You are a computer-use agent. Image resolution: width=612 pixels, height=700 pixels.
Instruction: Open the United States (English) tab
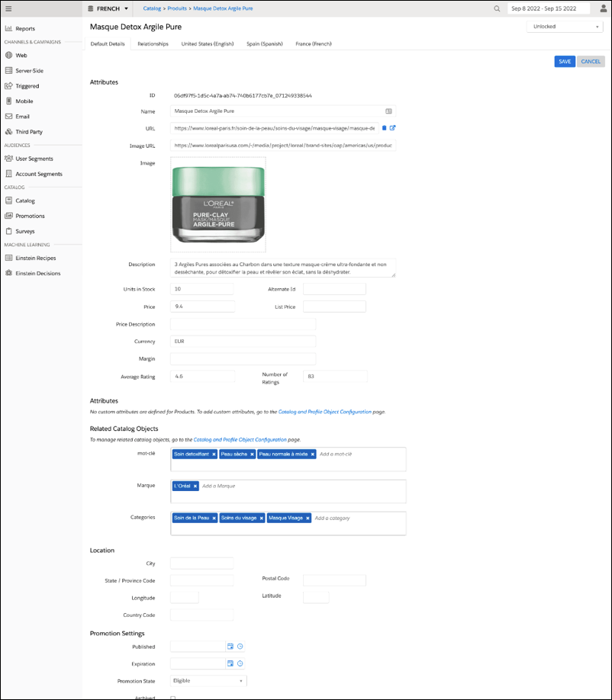[x=208, y=43]
